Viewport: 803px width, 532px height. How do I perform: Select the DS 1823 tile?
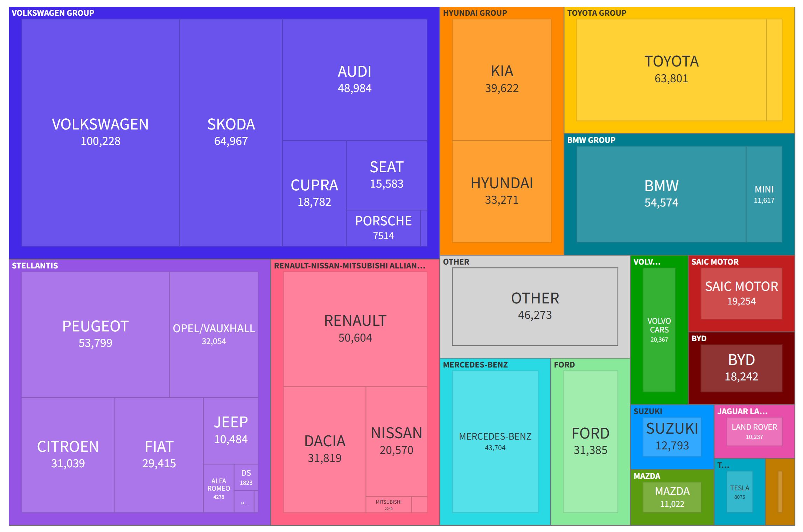[246, 477]
